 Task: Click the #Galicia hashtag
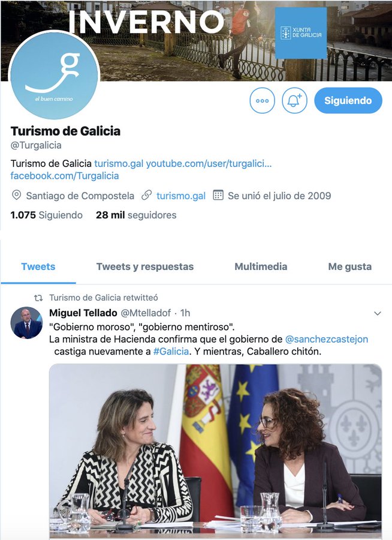[x=171, y=352]
